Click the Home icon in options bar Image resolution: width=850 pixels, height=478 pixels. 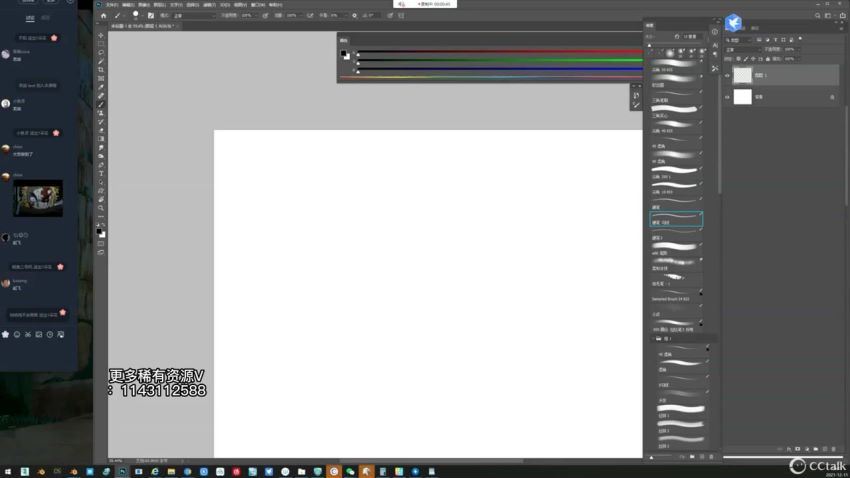[104, 16]
